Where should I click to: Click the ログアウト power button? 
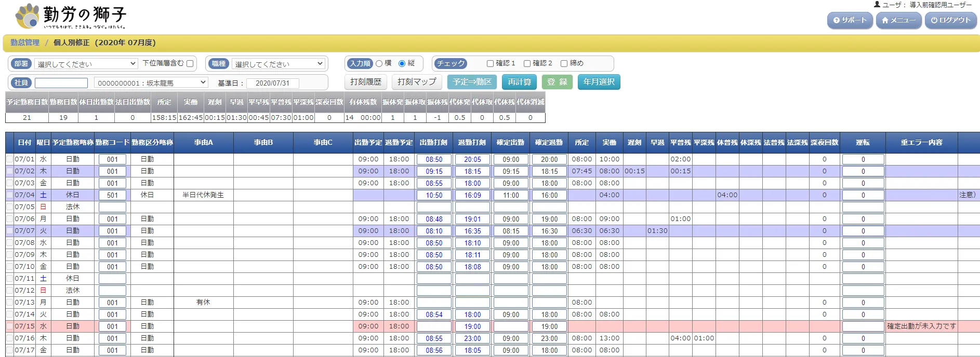(x=950, y=20)
